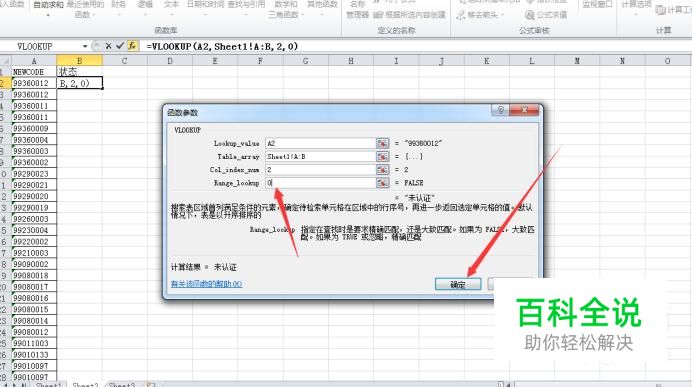Click cell containing 99230004
692x387 pixels.
[34, 230]
